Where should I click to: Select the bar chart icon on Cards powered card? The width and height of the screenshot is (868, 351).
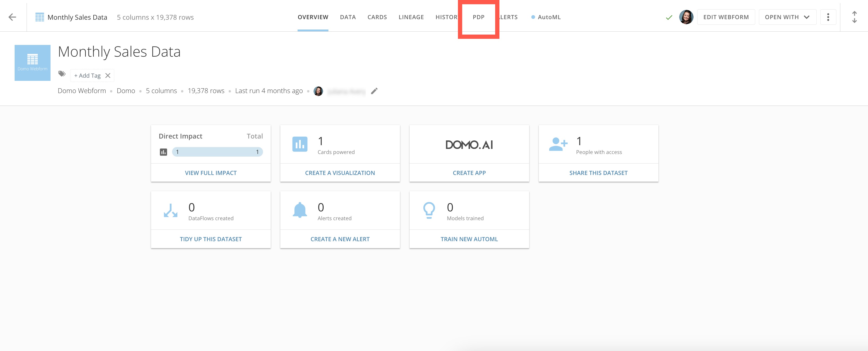pos(300,144)
